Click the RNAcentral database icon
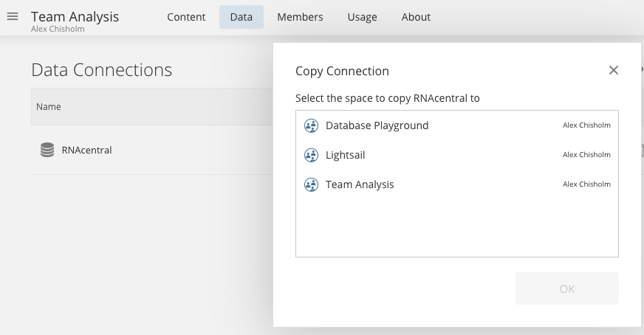 point(47,150)
